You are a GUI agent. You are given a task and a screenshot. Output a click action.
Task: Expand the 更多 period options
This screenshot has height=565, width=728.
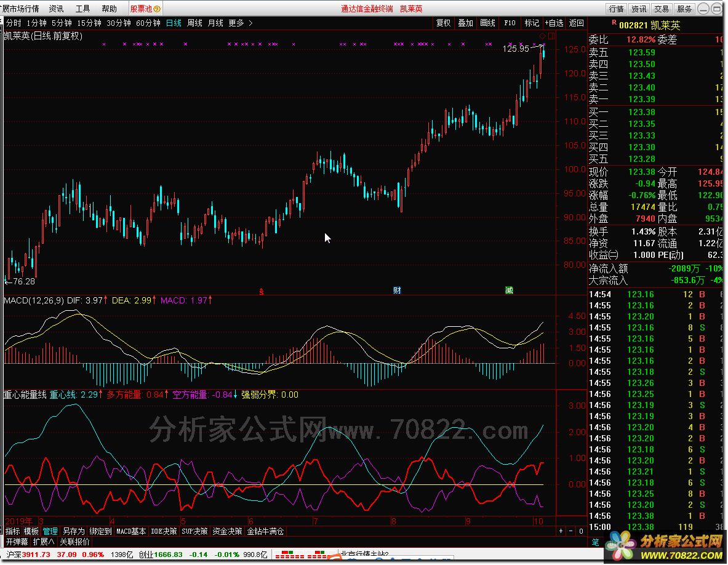click(241, 23)
